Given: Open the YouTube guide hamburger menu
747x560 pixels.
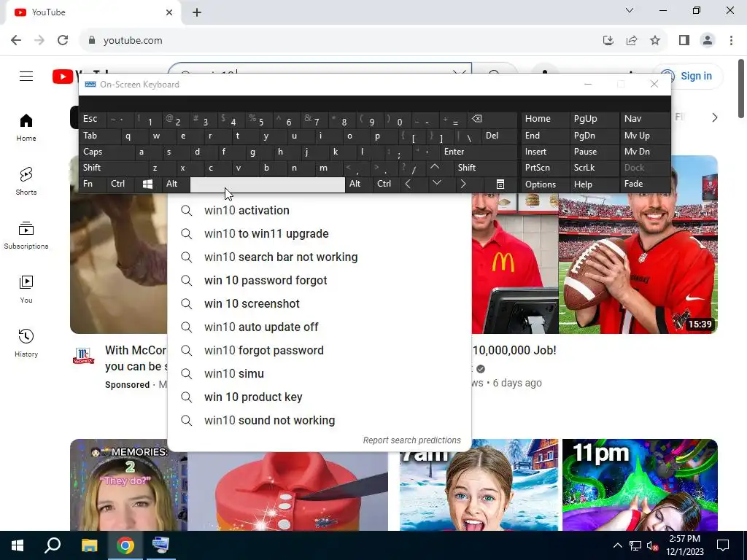Looking at the screenshot, I should coord(26,76).
